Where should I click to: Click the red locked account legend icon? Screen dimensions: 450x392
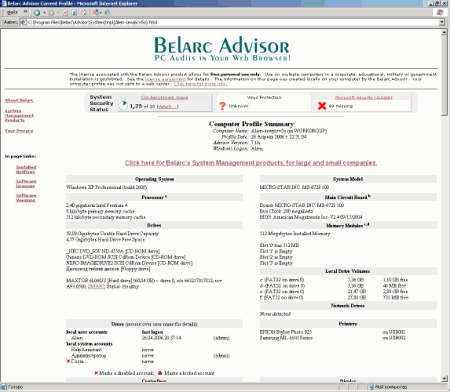(160, 373)
